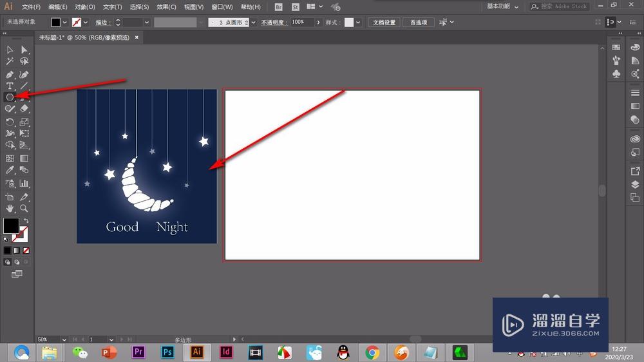Screen dimensions: 644x362
Task: Select the Pen tool
Action: coord(10,74)
